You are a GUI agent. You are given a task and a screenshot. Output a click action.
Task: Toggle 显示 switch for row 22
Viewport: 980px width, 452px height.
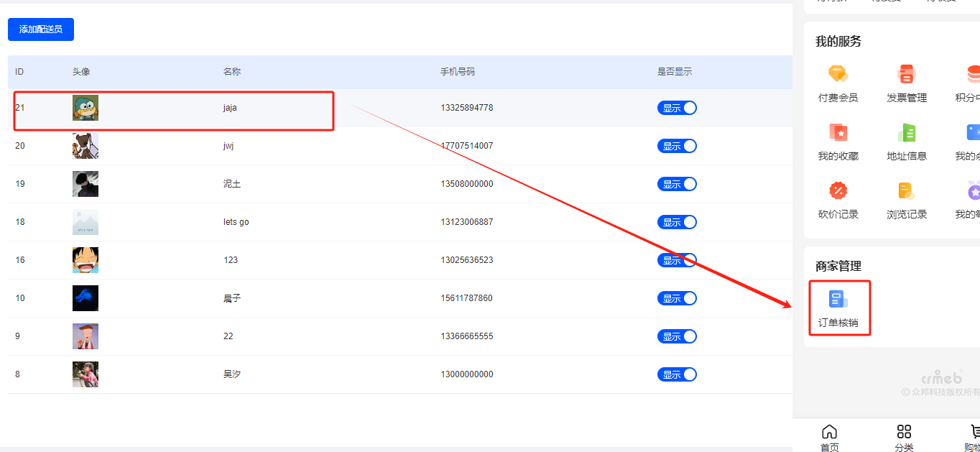click(677, 336)
